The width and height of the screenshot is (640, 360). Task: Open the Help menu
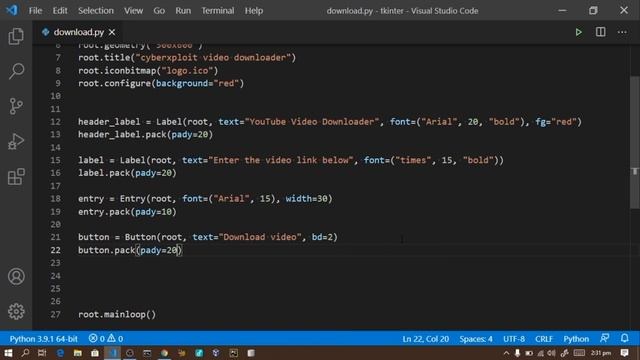(x=253, y=11)
